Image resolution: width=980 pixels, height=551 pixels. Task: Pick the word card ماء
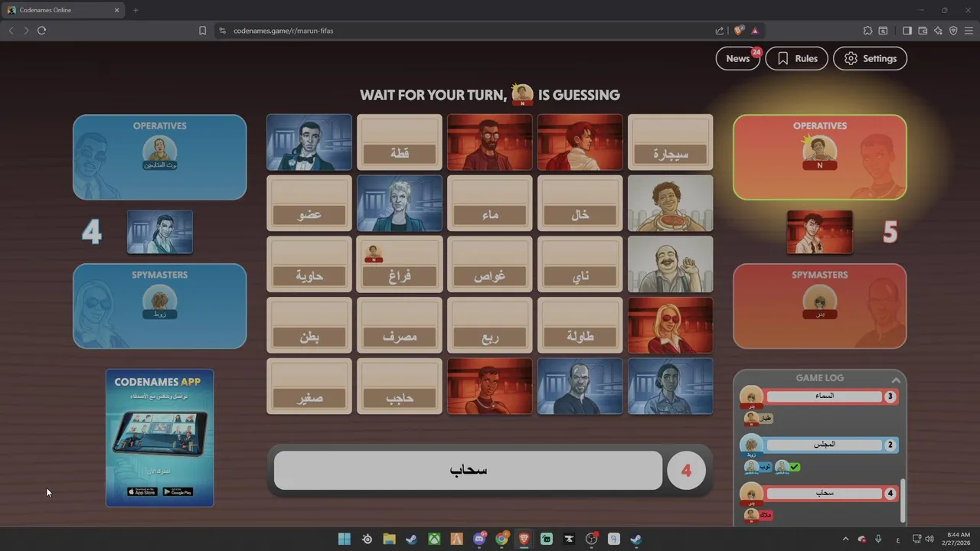[x=490, y=204]
